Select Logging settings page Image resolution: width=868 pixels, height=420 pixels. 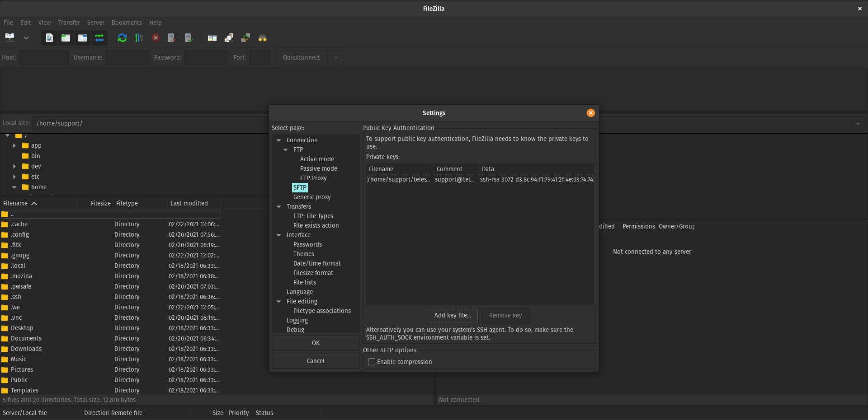click(297, 320)
